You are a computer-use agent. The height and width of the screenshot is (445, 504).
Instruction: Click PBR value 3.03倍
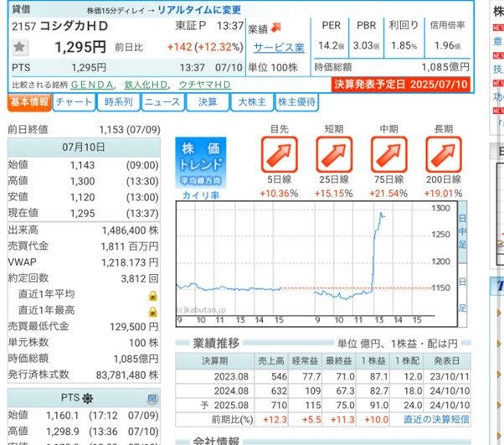(366, 46)
